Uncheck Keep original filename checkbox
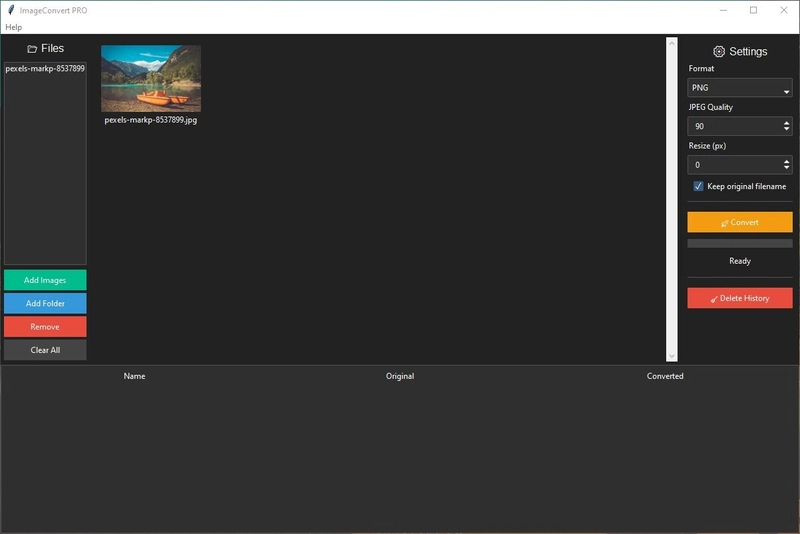 coord(698,186)
